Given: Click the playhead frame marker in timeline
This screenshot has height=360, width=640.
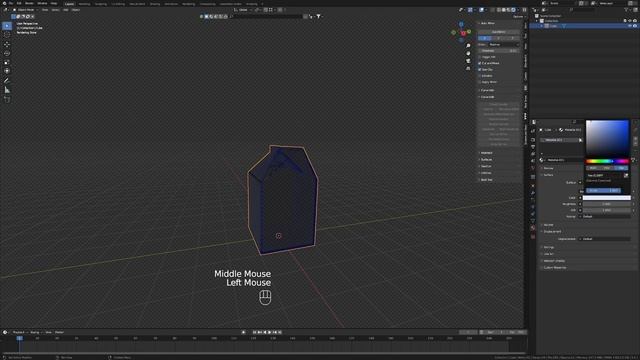Looking at the screenshot, I should [19, 338].
